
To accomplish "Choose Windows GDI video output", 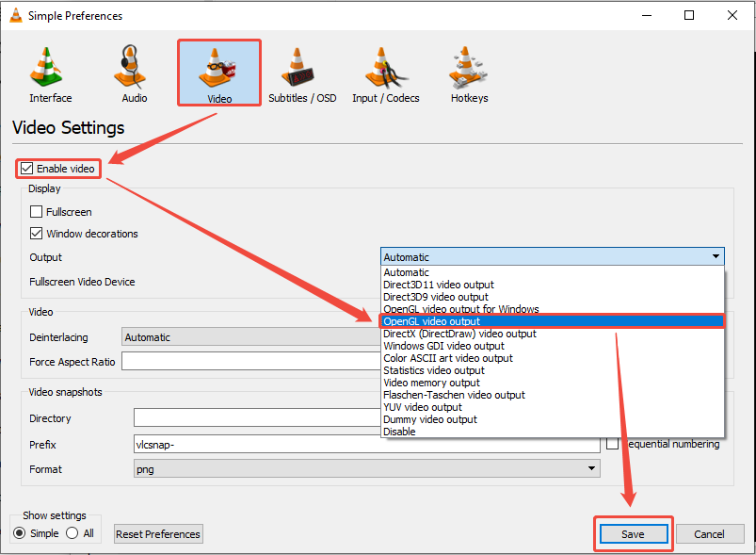I will (x=553, y=346).
